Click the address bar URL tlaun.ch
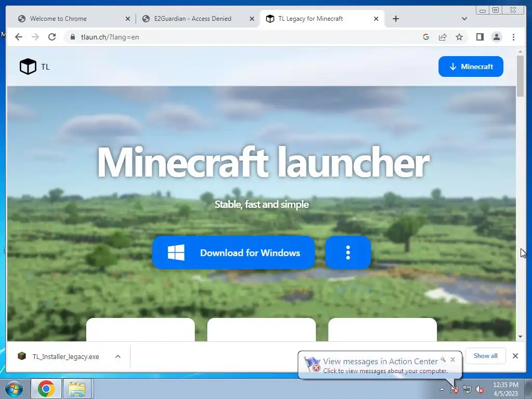 (110, 37)
